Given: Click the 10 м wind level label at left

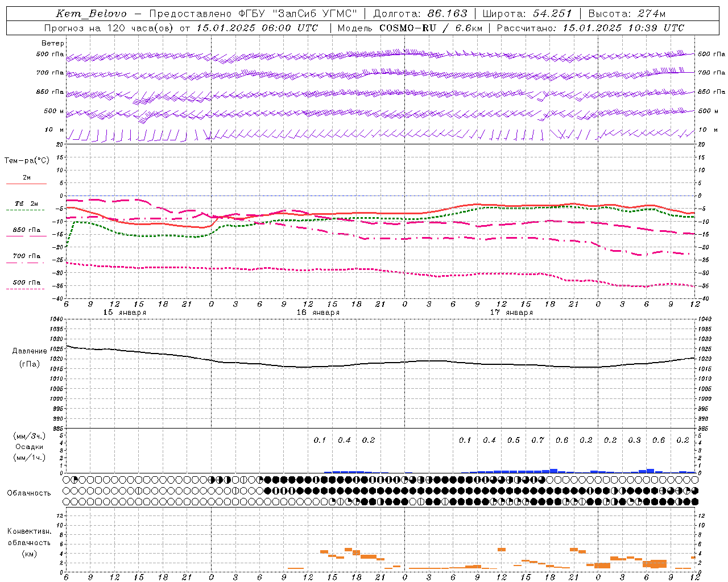Looking at the screenshot, I should pyautogui.click(x=55, y=130).
